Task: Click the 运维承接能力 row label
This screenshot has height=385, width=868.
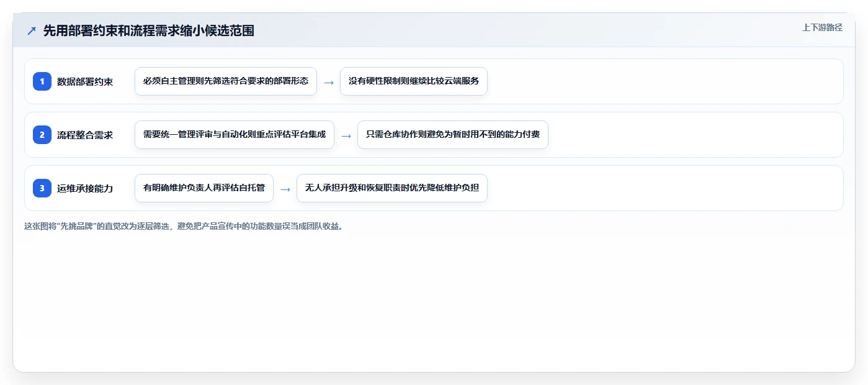Action: pyautogui.click(x=85, y=188)
